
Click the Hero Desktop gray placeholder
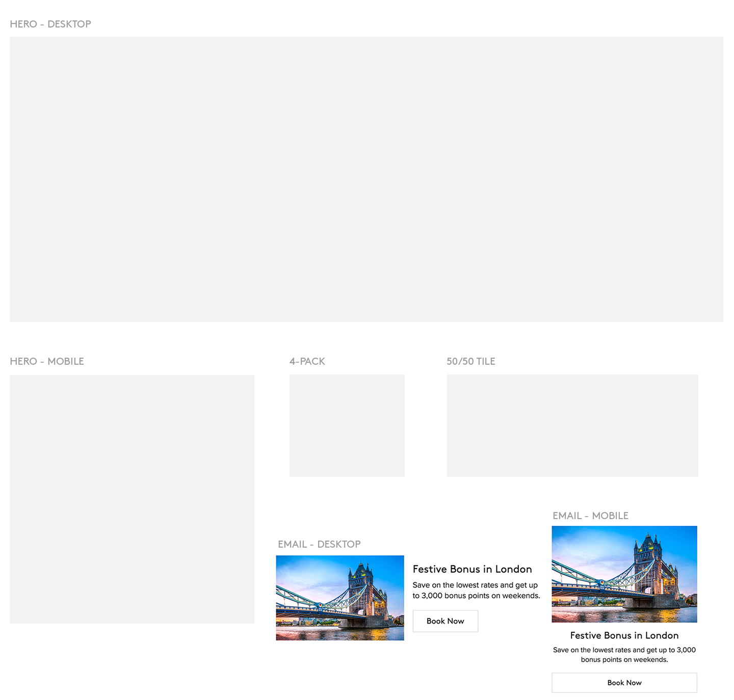(x=366, y=179)
